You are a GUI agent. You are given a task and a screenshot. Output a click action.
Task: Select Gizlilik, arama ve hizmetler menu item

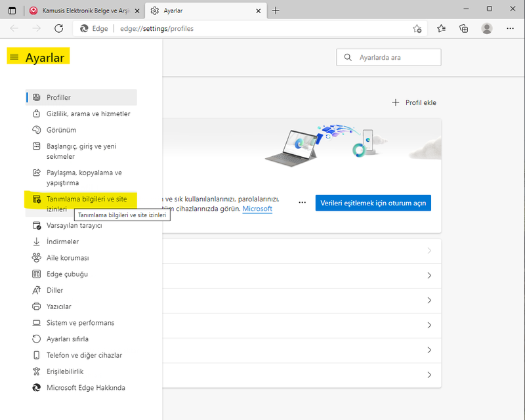tap(88, 114)
